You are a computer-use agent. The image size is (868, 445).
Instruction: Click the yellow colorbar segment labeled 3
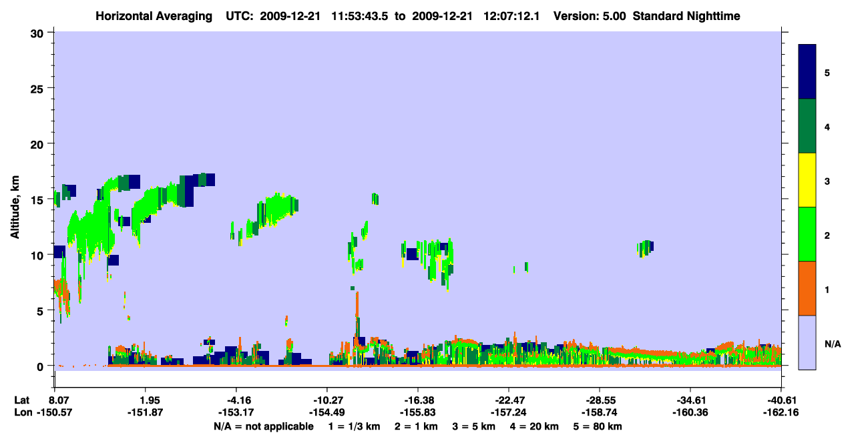807,180
